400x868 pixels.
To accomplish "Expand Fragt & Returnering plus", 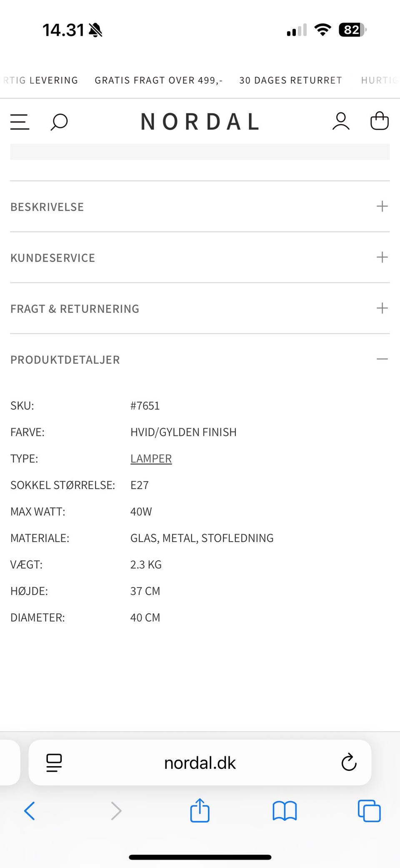I will [382, 308].
